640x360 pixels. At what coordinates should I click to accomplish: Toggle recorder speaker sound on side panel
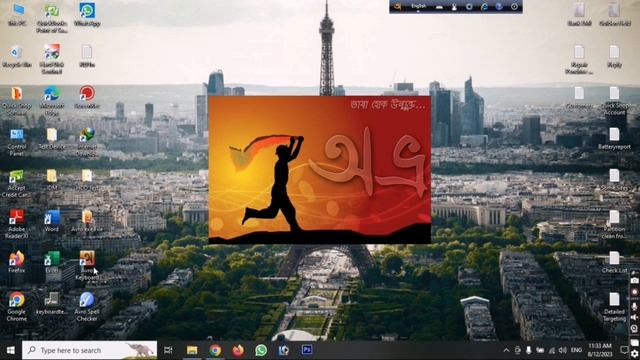coord(634,317)
